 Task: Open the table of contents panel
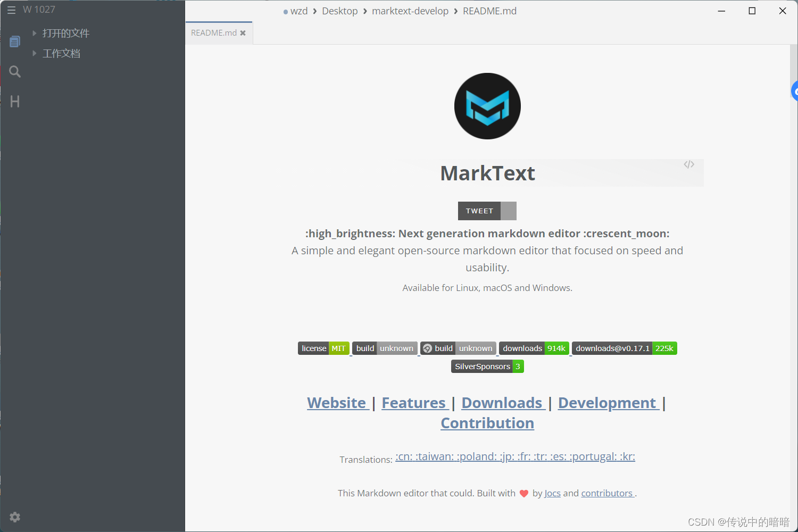[x=14, y=102]
